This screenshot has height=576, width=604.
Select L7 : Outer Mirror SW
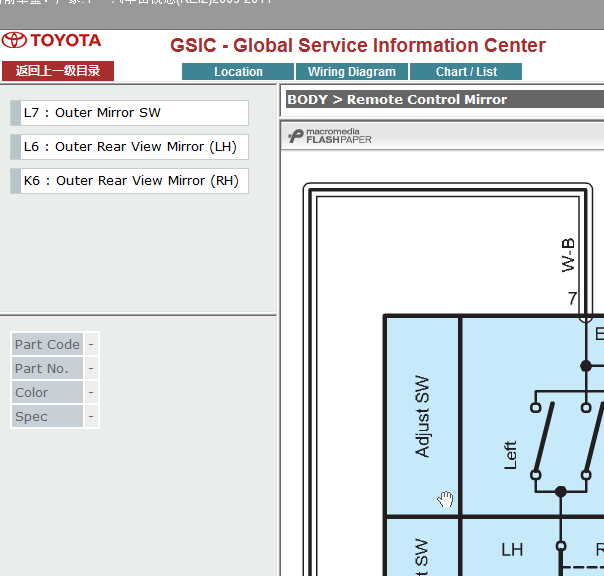point(129,113)
